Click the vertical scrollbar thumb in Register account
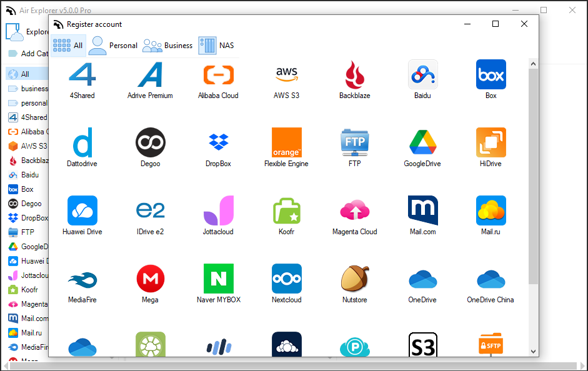The height and width of the screenshot is (371, 588). [x=533, y=176]
